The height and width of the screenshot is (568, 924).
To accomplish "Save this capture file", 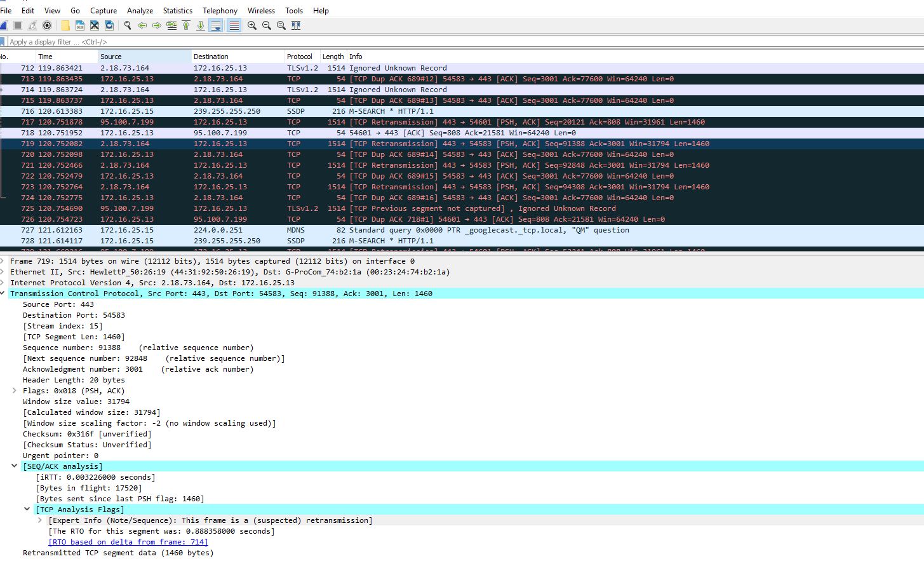I will 80,25.
